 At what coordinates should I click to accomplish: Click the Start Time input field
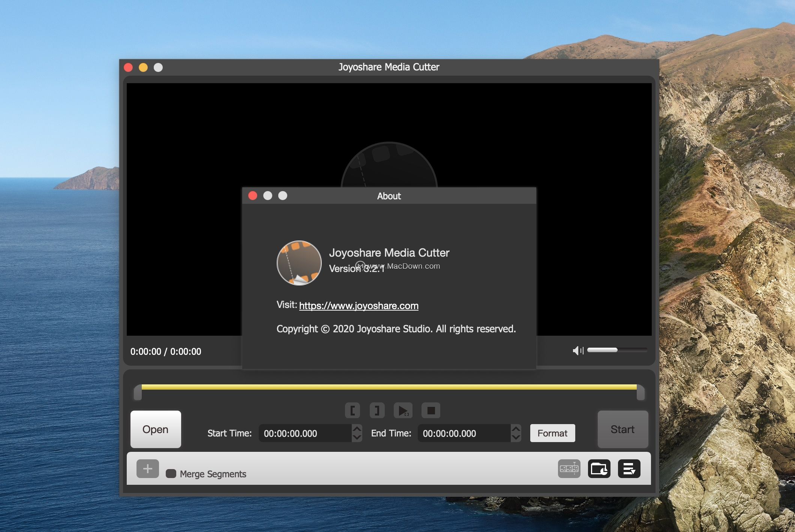point(305,433)
